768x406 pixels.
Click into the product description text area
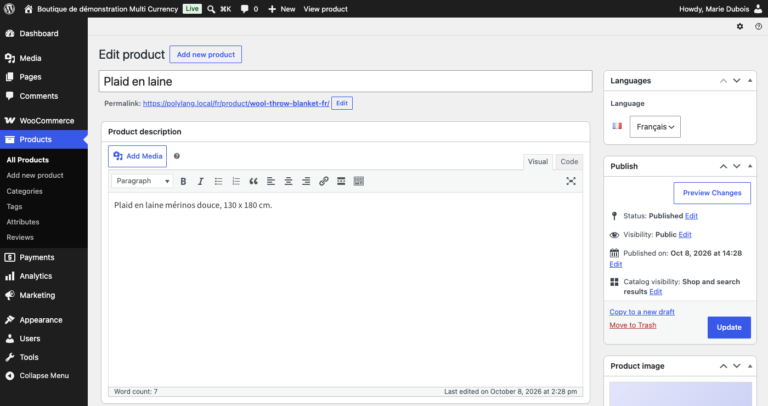coord(345,289)
